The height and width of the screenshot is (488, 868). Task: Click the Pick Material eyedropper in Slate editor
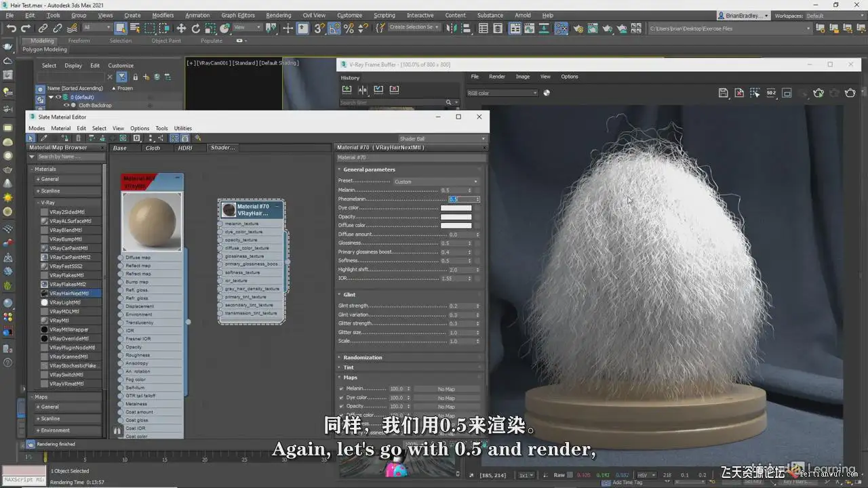tap(44, 138)
